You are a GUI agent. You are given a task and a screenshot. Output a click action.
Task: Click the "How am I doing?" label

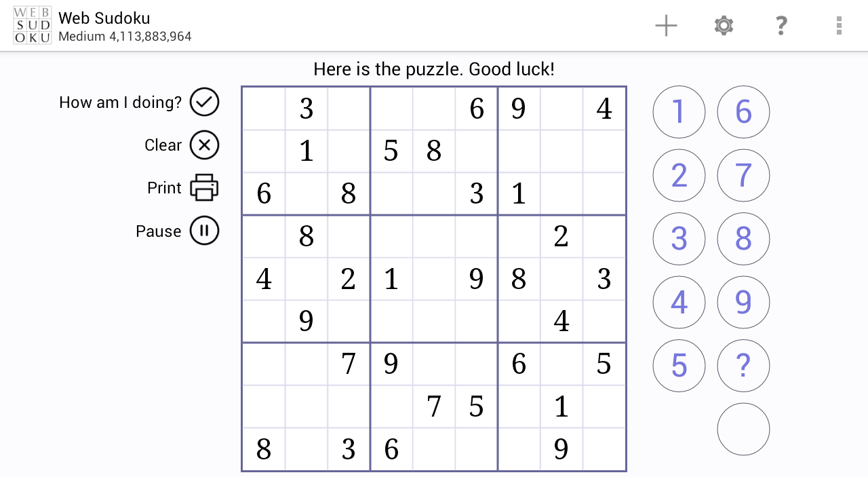pyautogui.click(x=120, y=102)
